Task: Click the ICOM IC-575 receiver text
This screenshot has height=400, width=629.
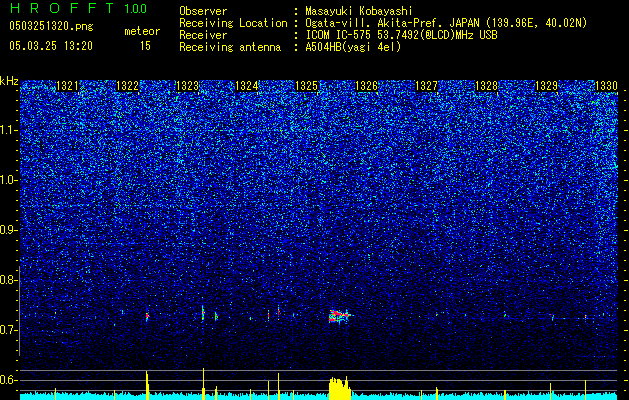Action: (x=401, y=35)
